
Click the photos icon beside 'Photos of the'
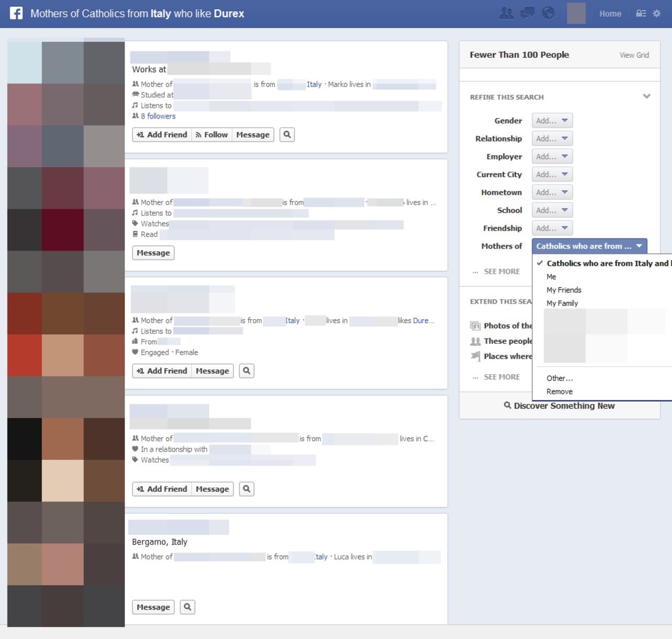pos(476,325)
